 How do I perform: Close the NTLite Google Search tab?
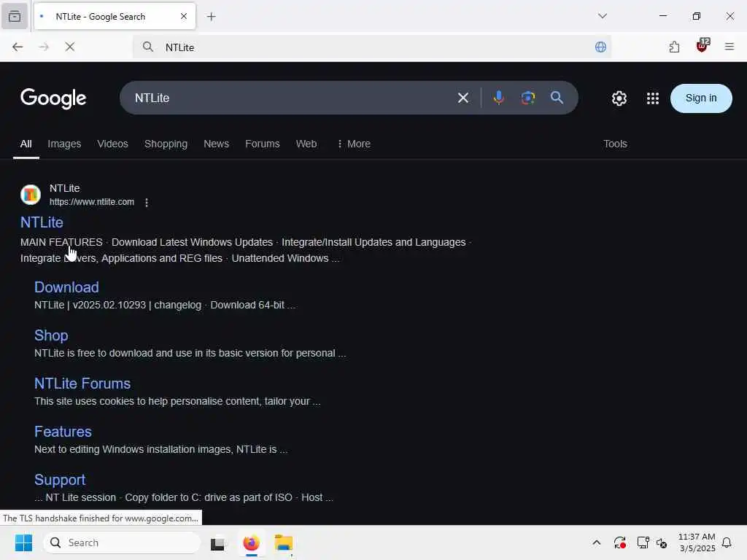pos(184,16)
